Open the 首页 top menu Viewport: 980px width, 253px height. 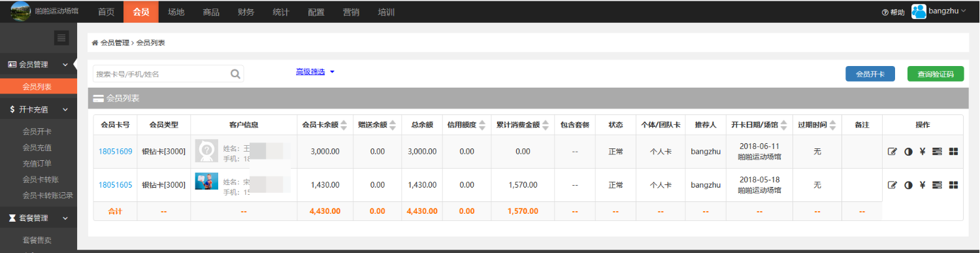pyautogui.click(x=106, y=12)
